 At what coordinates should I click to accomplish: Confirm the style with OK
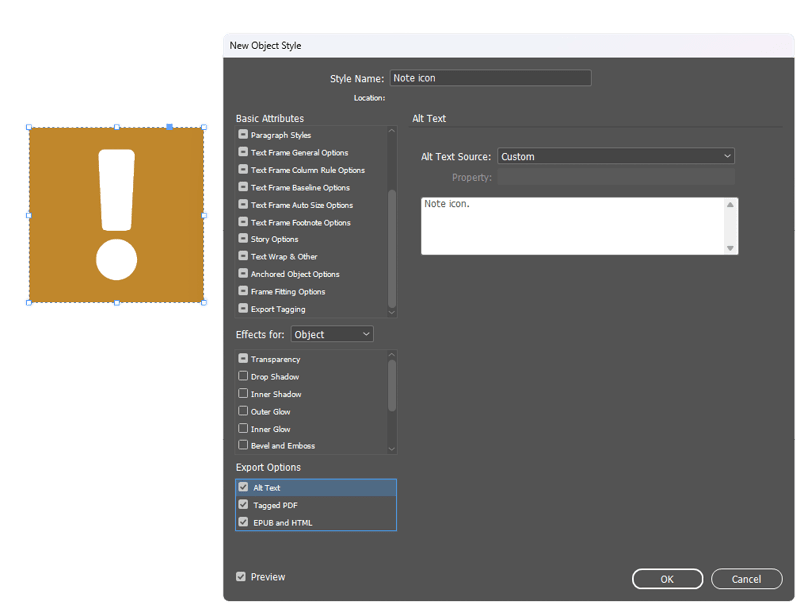coord(667,579)
